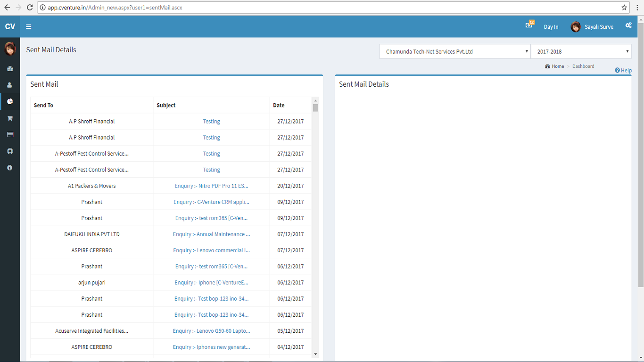Toggle the hamburger sidebar menu
The image size is (644, 362).
pyautogui.click(x=29, y=26)
